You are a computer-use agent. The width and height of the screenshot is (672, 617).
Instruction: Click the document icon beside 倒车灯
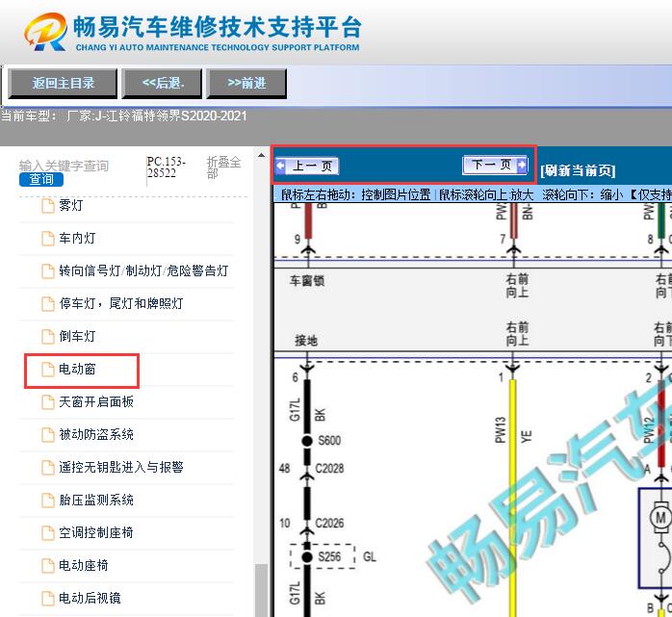pos(47,336)
